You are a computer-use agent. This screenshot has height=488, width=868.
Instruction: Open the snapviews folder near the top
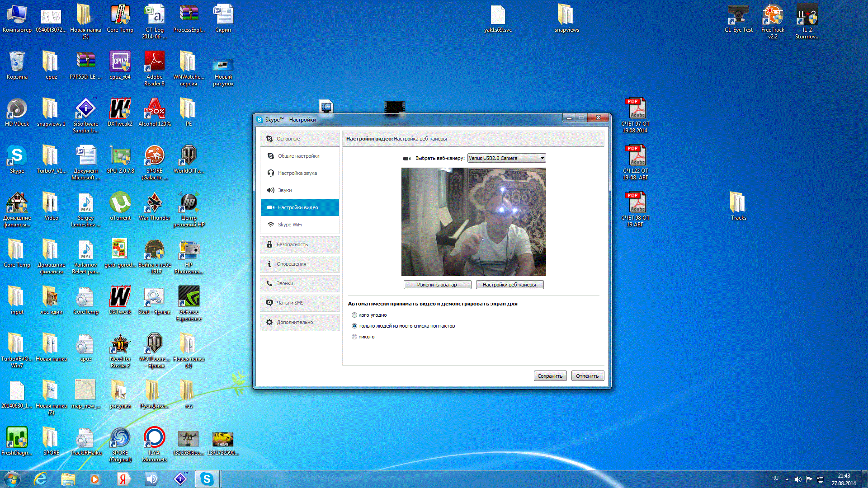pyautogui.click(x=566, y=19)
